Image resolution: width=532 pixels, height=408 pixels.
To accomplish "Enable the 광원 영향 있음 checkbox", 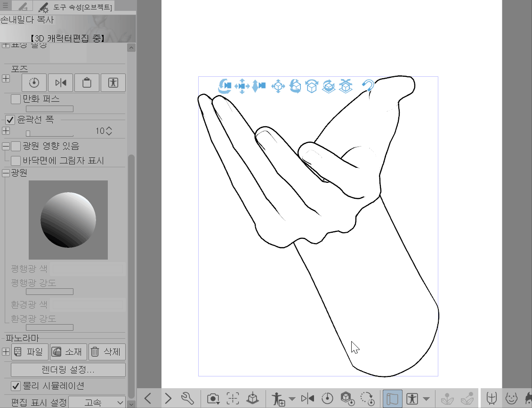I will [16, 147].
